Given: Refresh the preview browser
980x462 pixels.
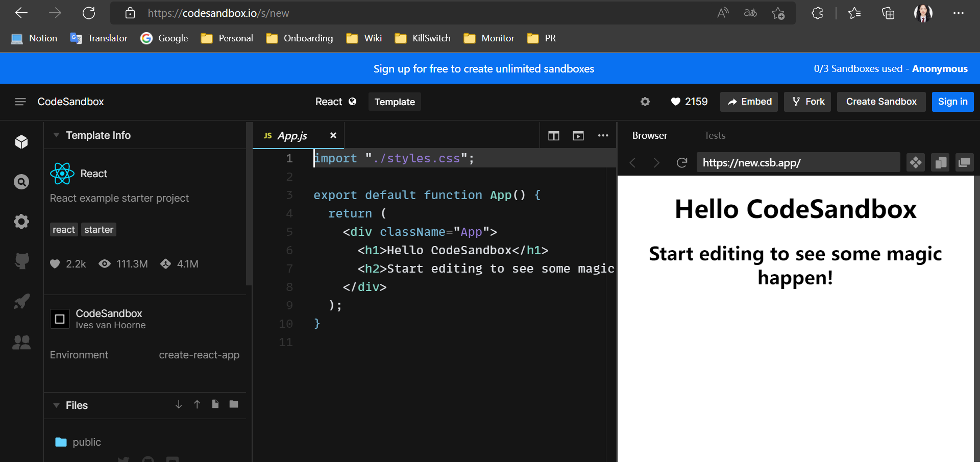Looking at the screenshot, I should [x=681, y=163].
